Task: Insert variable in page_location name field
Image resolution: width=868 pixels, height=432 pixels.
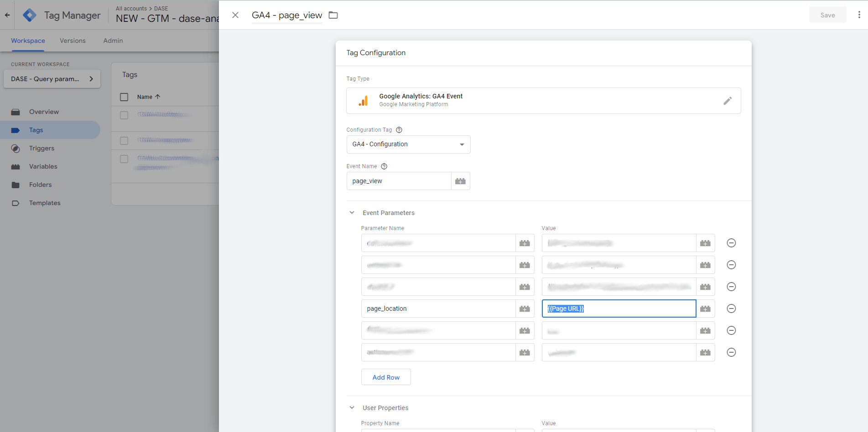Action: pos(525,309)
